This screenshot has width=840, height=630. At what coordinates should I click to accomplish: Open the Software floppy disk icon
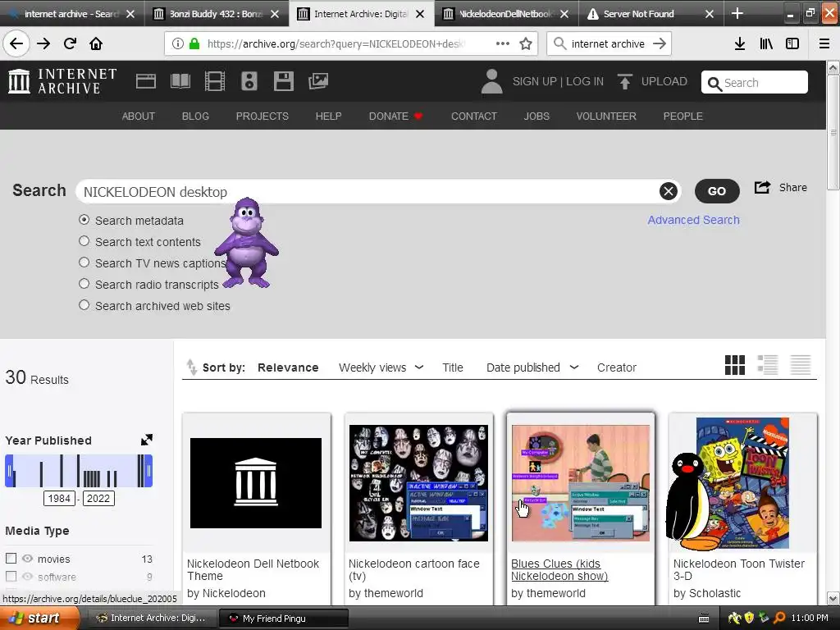pyautogui.click(x=283, y=81)
